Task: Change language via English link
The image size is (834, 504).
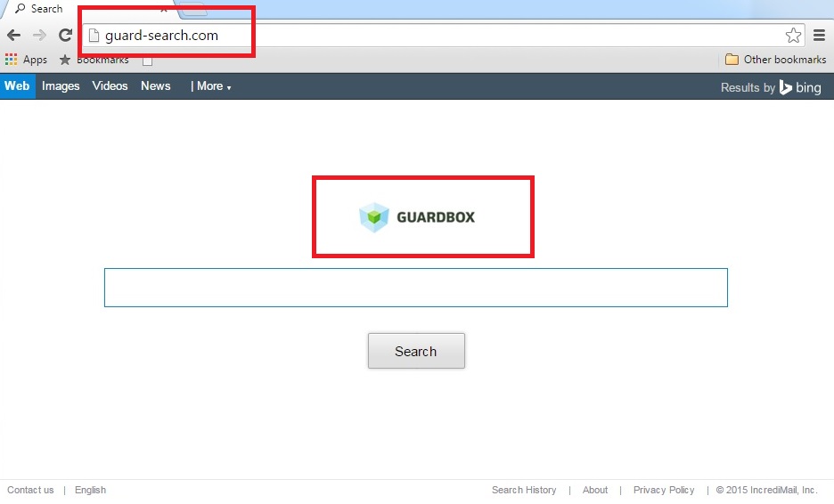Action: tap(90, 490)
